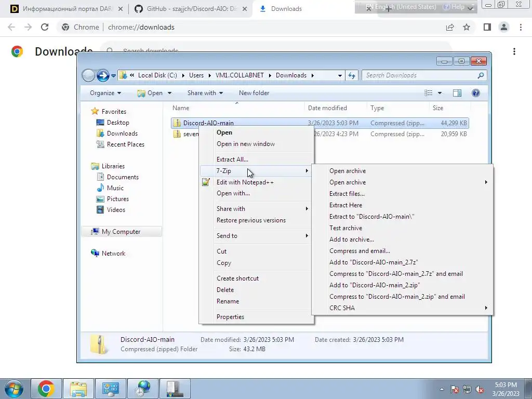Click the Windows Start button
The image size is (532, 399).
[14, 389]
